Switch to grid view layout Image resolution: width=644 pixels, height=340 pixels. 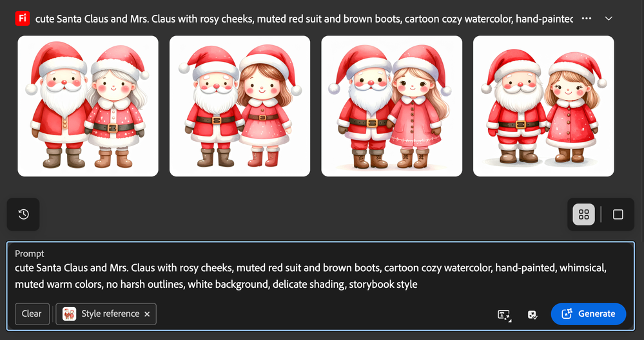coord(583,214)
